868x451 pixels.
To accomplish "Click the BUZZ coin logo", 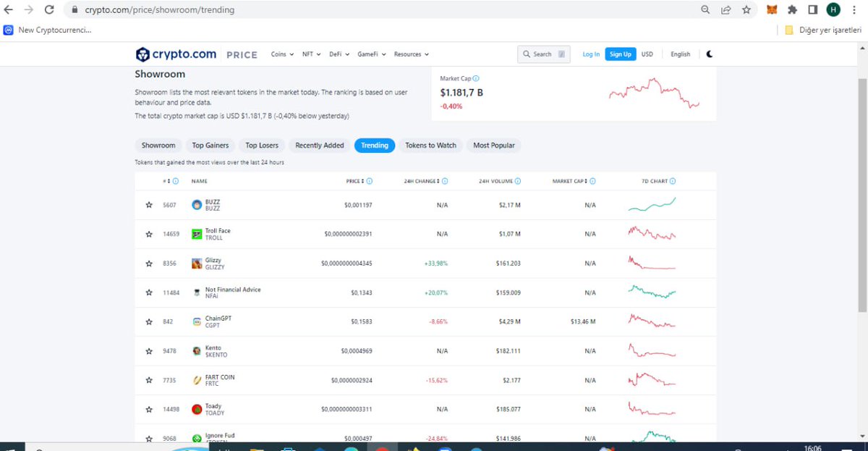I will pos(197,206).
